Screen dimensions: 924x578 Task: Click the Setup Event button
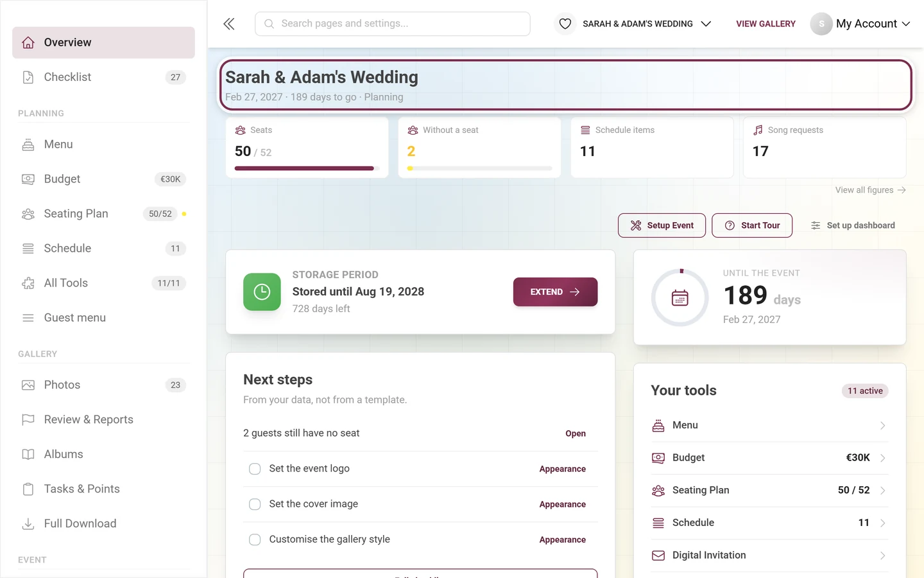point(662,225)
